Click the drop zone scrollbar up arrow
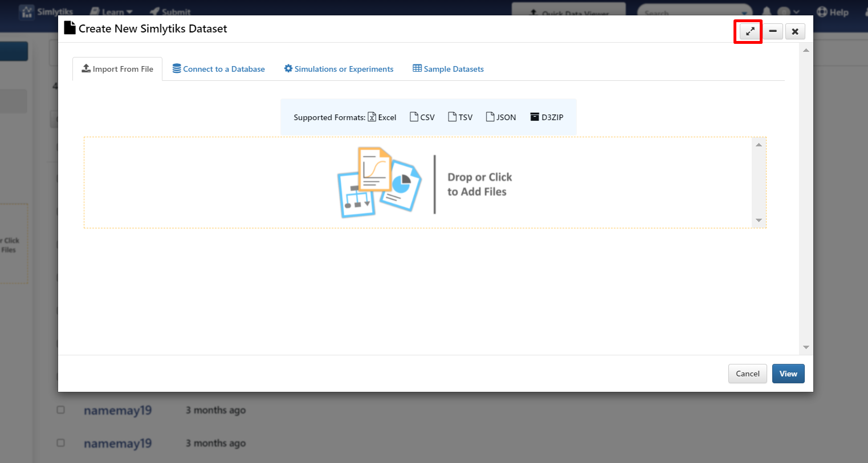The height and width of the screenshot is (463, 868). click(x=759, y=145)
